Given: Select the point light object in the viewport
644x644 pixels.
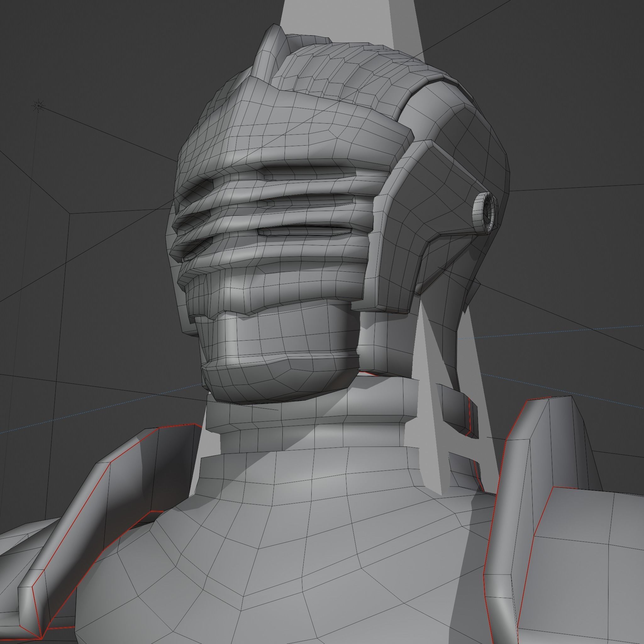Looking at the screenshot, I should pyautogui.click(x=39, y=106).
